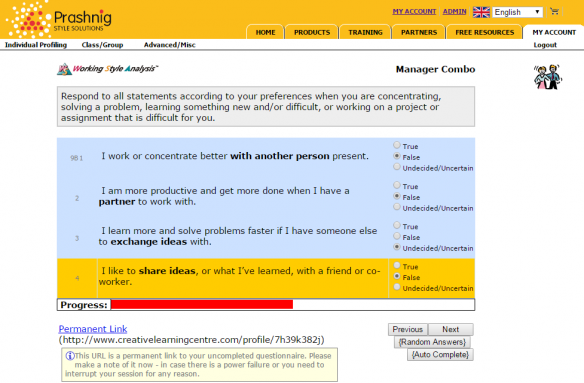Click the ADMIN top link
Image resolution: width=584 pixels, height=383 pixels.
point(454,12)
